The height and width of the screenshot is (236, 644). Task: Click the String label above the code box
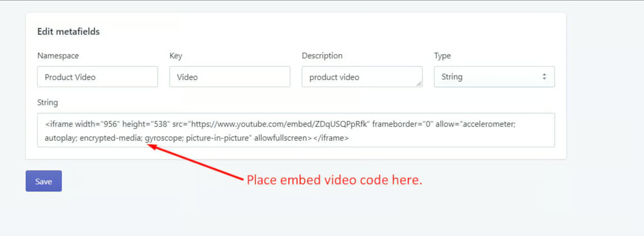tap(48, 102)
